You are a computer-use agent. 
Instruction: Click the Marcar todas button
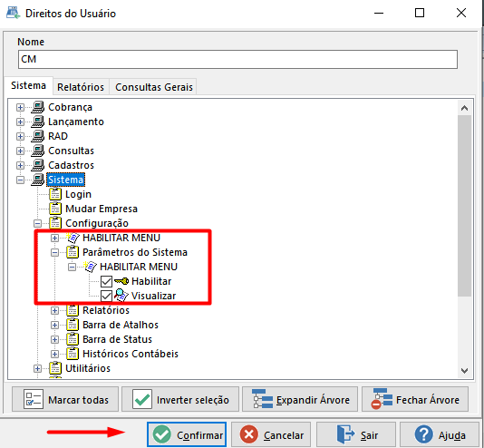(65, 399)
